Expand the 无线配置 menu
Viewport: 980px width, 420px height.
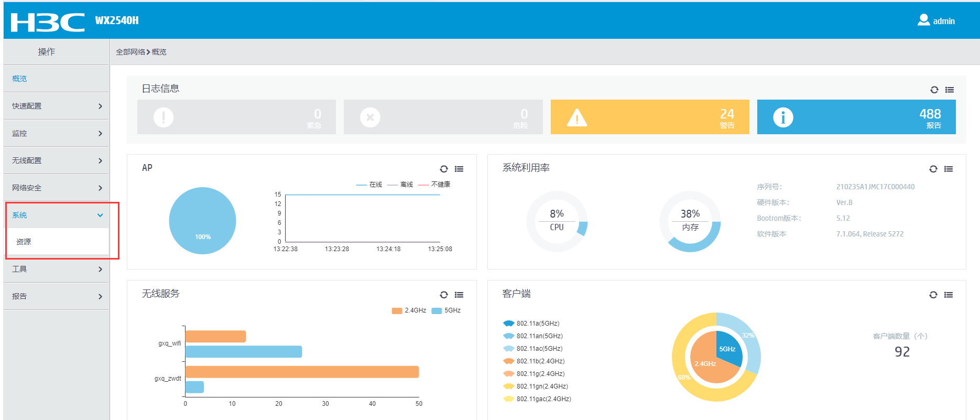point(56,160)
